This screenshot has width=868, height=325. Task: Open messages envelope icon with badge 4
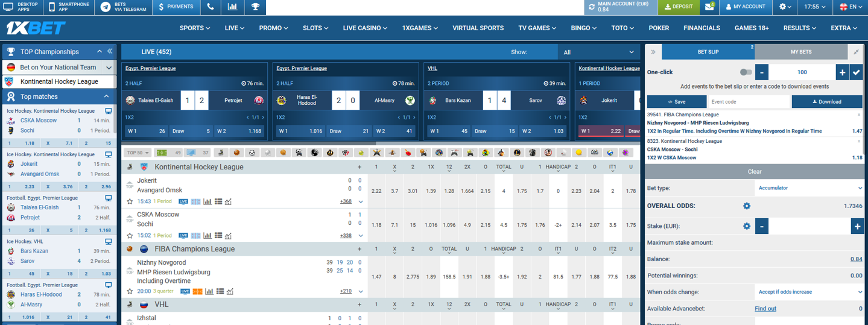coord(710,7)
